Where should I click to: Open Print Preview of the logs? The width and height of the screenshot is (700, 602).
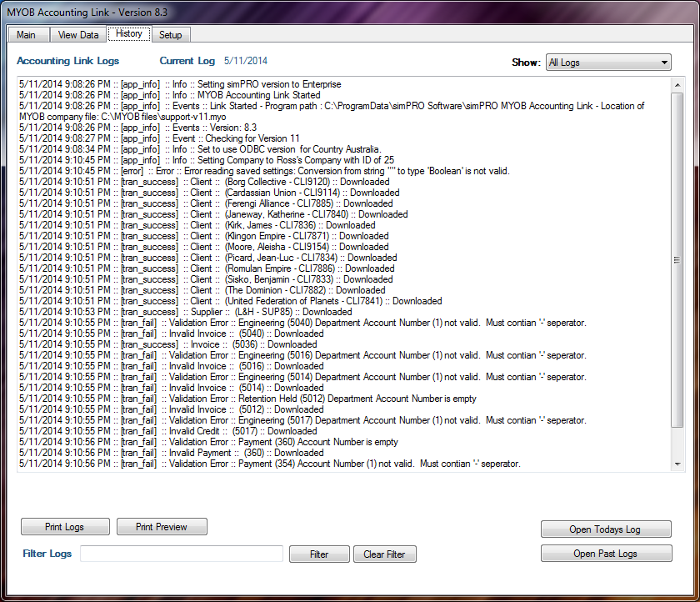pos(162,526)
